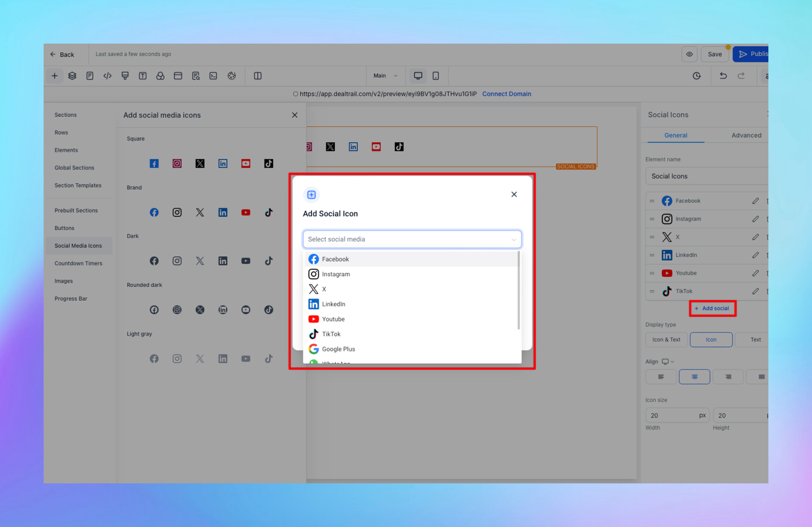Screen dimensions: 812x527
Task: Click the Add social button
Action: pyautogui.click(x=712, y=308)
